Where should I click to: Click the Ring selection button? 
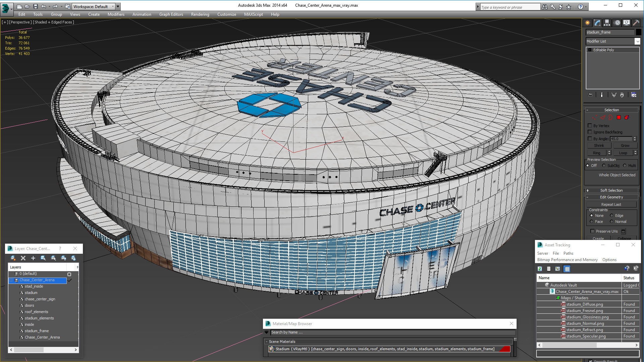[x=597, y=153]
